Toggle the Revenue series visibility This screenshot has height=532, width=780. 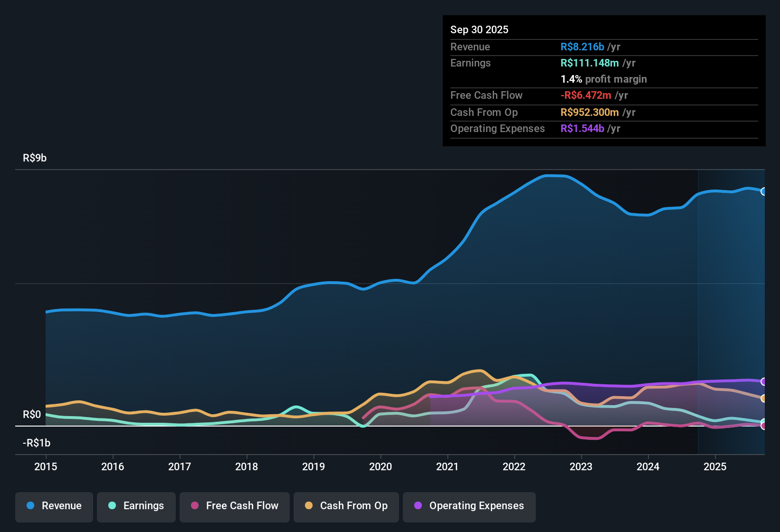tap(54, 506)
